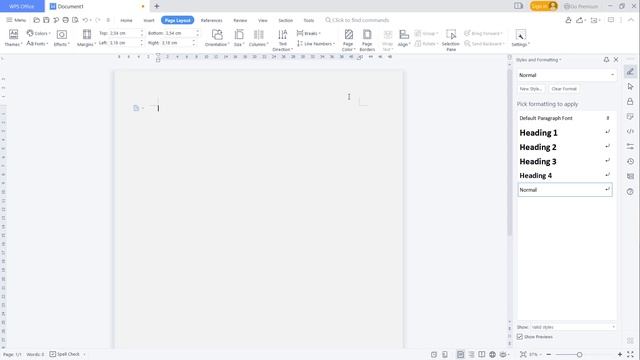Switch to the Review tab
This screenshot has height=360, width=640.
240,20
